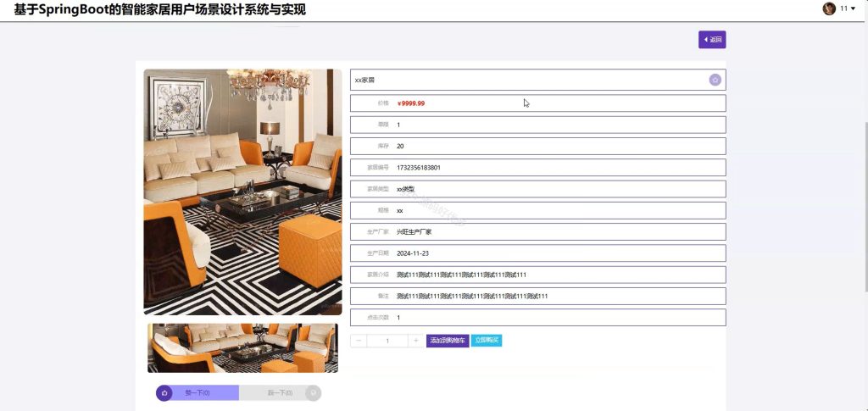Click the left arrow inside 返回 button

coord(706,40)
